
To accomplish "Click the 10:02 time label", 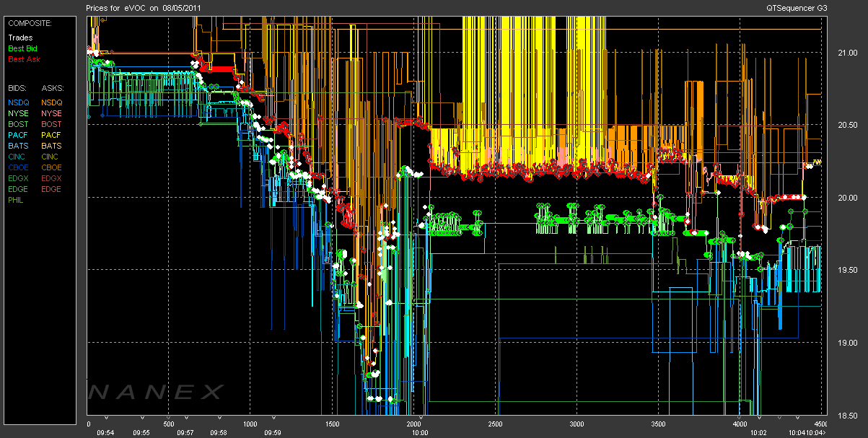I will 758,433.
